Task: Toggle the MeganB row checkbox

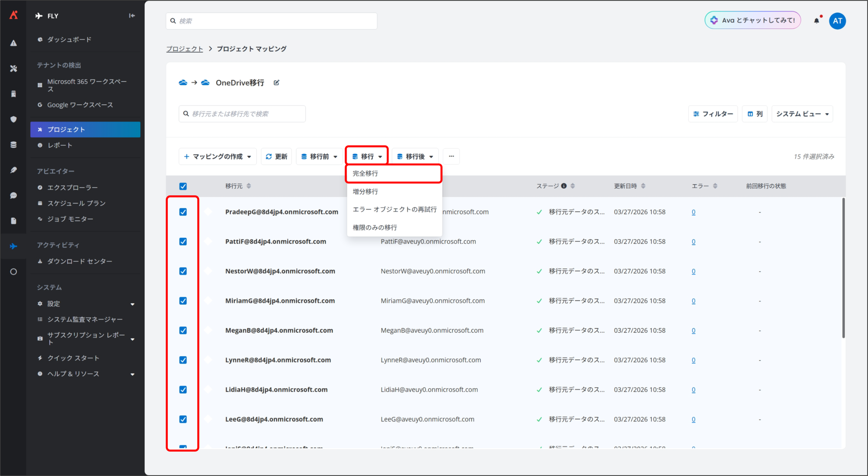Action: (183, 330)
